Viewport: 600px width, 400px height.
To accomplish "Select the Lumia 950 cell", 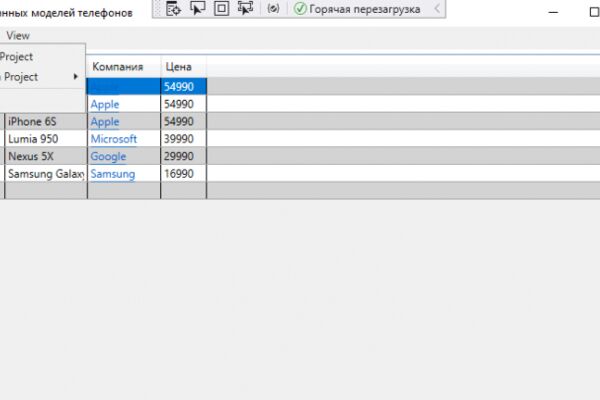I will pos(46,139).
